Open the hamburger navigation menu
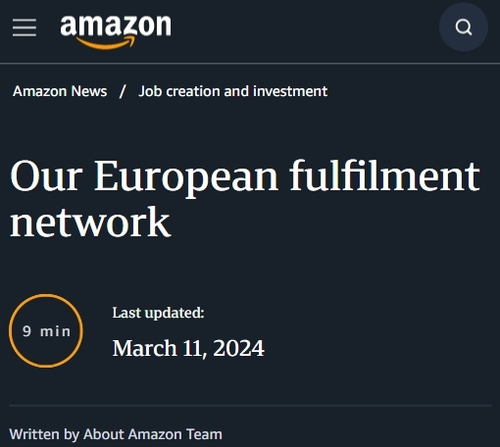 (x=24, y=27)
